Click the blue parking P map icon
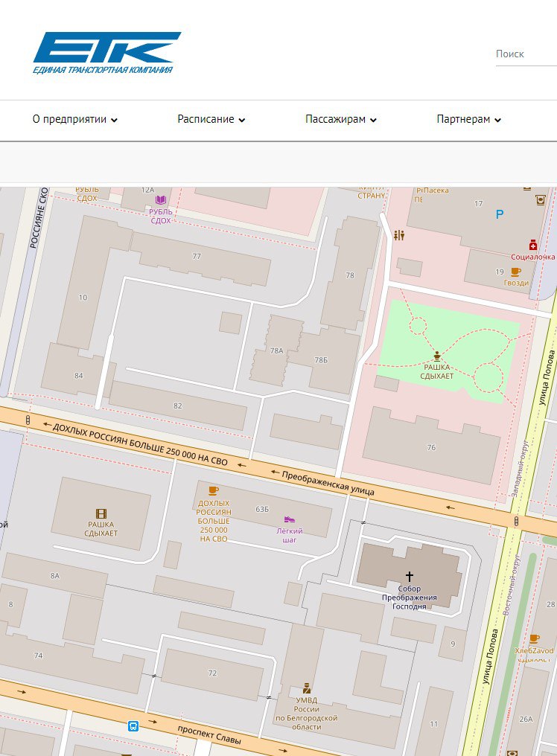This screenshot has width=557, height=756. [x=500, y=214]
